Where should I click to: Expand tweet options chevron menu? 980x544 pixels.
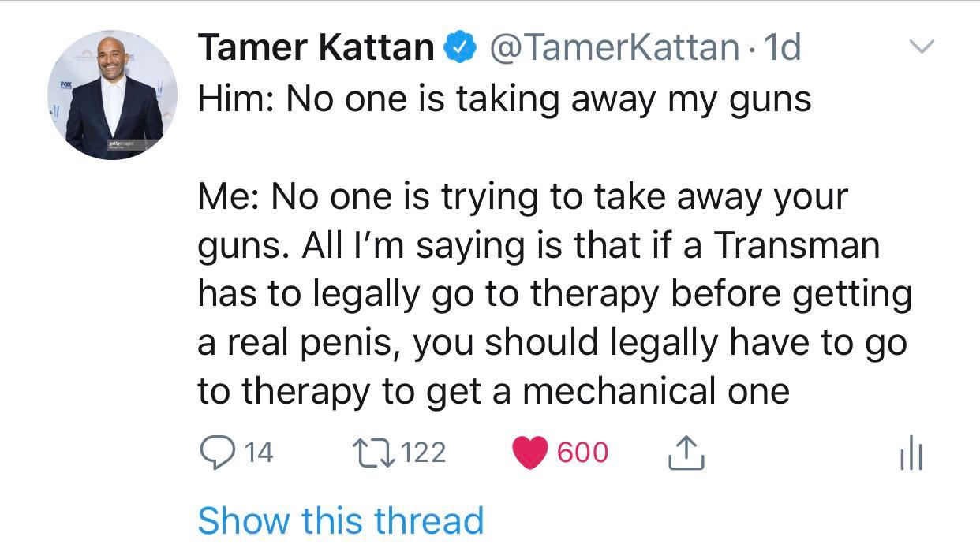point(921,47)
